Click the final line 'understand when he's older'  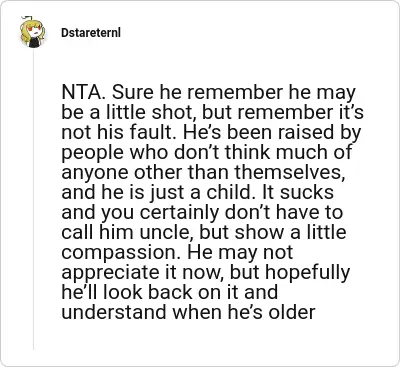[x=188, y=313]
